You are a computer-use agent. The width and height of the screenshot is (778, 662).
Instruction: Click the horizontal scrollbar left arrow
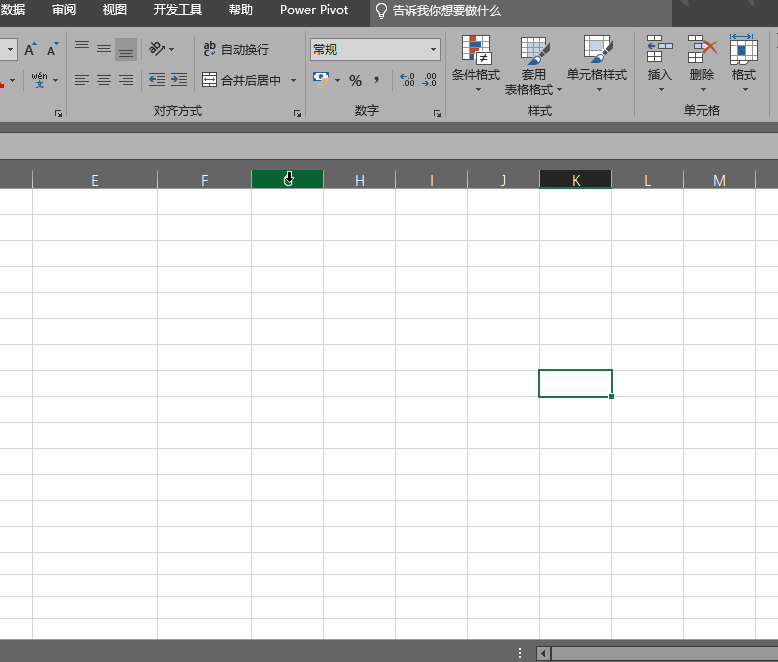click(x=543, y=653)
